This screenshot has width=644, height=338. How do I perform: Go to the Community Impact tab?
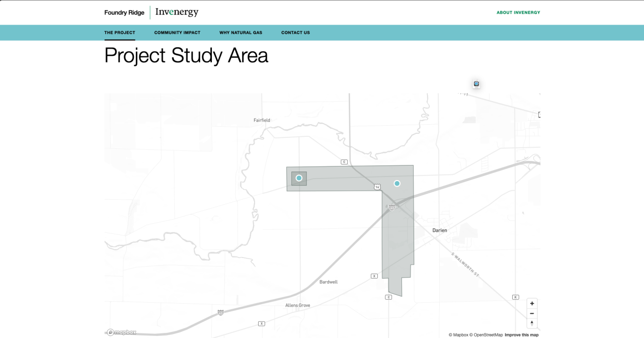[x=177, y=33]
